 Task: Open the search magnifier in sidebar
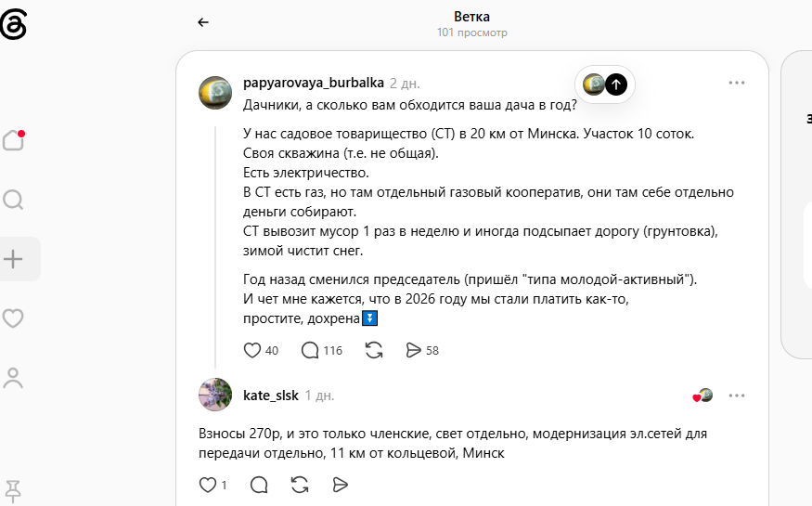[x=13, y=200]
